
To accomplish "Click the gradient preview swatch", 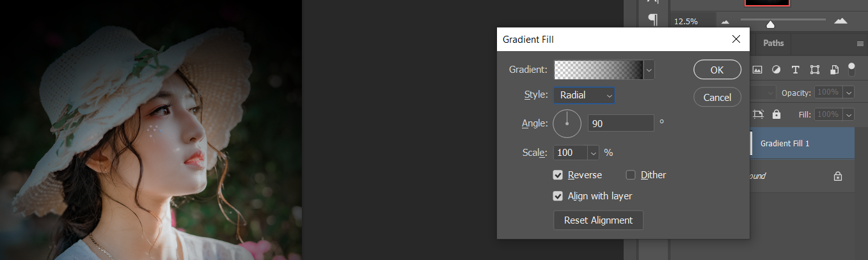I will [x=598, y=70].
